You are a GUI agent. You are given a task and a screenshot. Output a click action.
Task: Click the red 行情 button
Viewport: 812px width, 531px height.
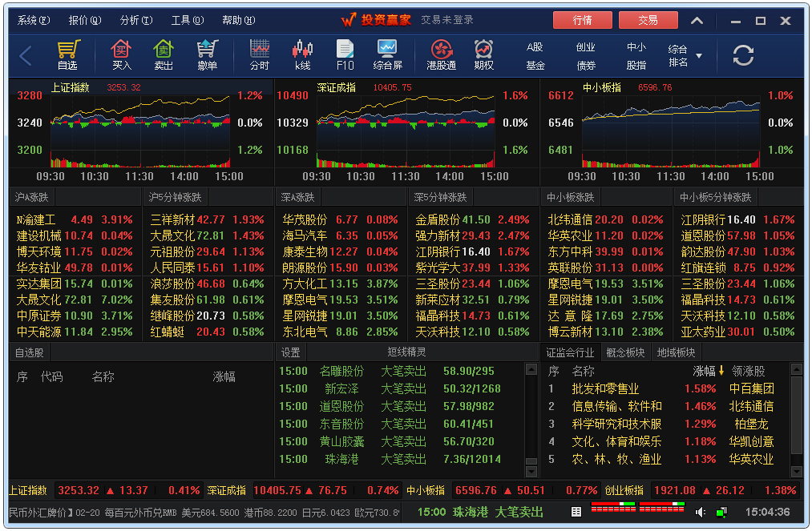(x=583, y=20)
